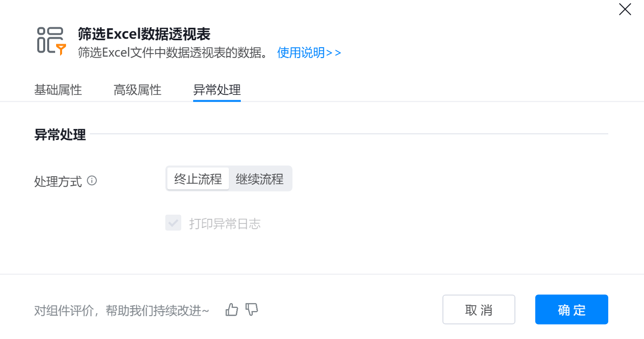Click the info icon beside 处理方式

click(92, 181)
